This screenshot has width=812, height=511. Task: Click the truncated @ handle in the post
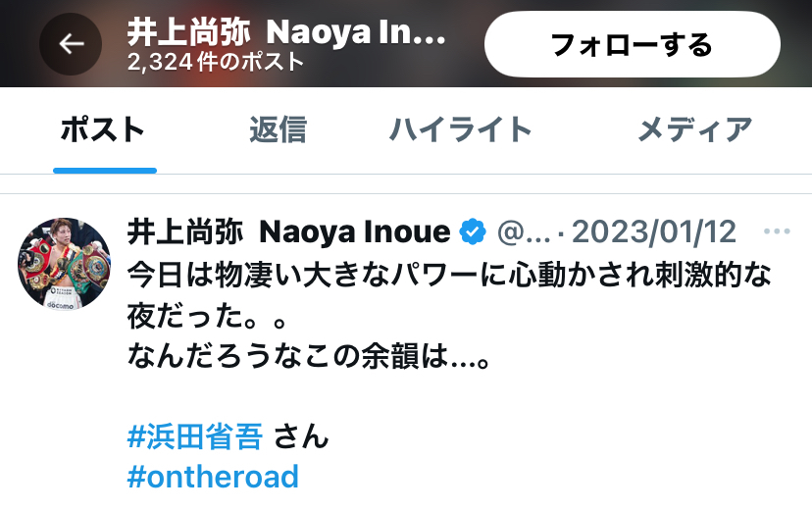pos(523,231)
